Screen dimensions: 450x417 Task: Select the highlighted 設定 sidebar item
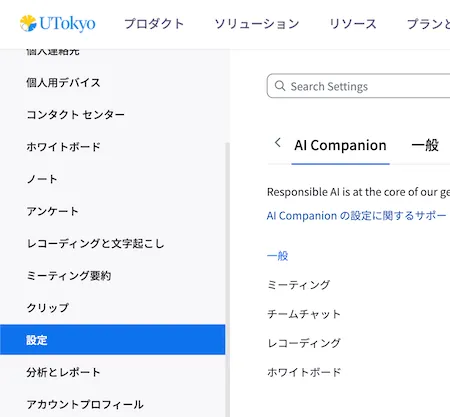pos(113,340)
